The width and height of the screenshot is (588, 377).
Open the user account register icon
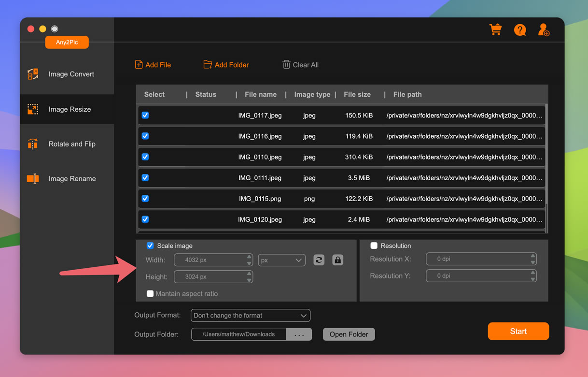(544, 30)
